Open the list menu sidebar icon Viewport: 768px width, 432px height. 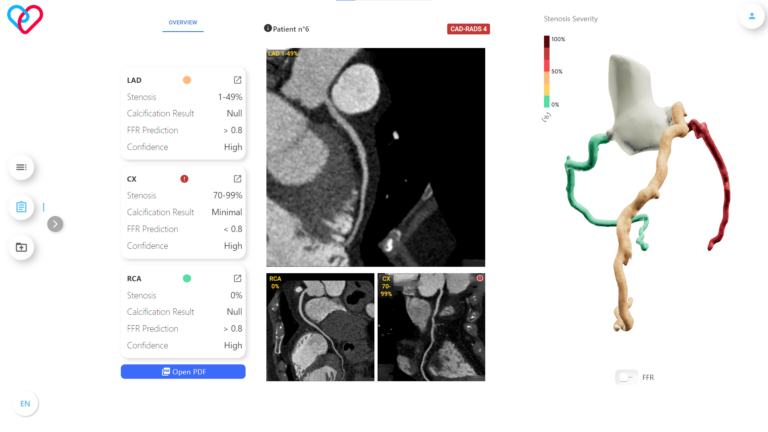[x=21, y=167]
